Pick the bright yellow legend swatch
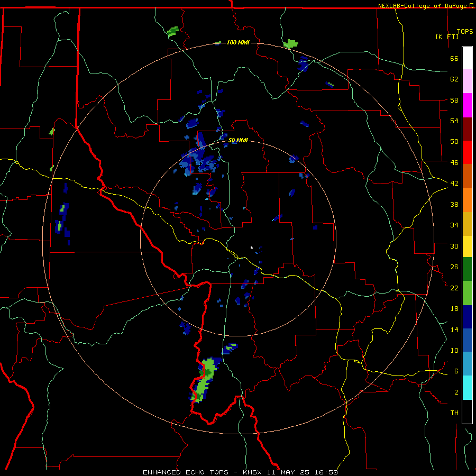Screen dimensions: 476x476 click(x=467, y=246)
